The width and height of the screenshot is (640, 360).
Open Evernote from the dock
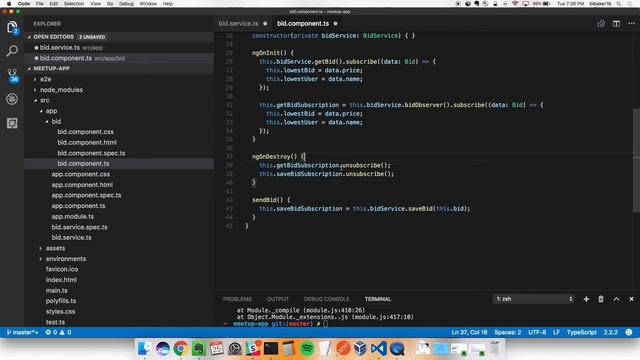pos(199,349)
